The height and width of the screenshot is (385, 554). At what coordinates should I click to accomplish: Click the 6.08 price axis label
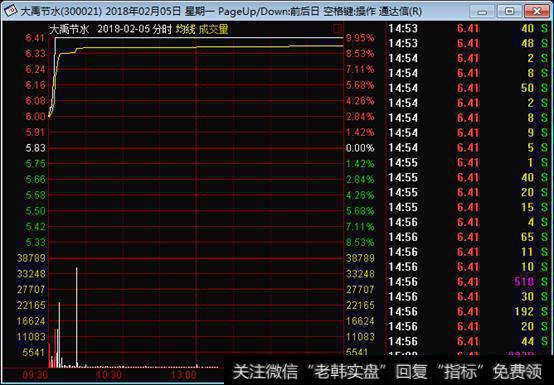(36, 101)
